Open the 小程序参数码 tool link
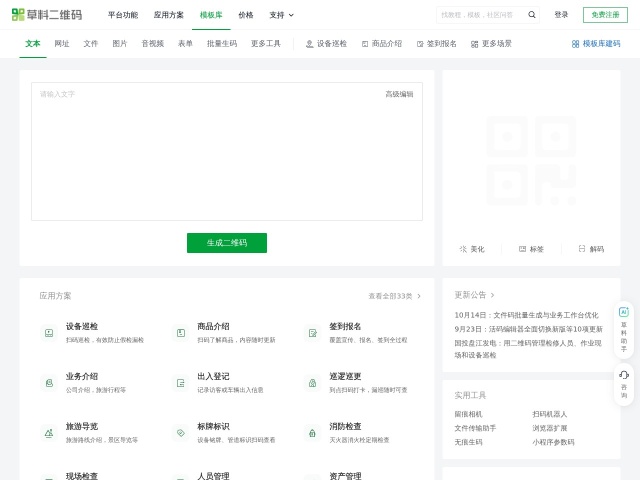 coord(553,442)
